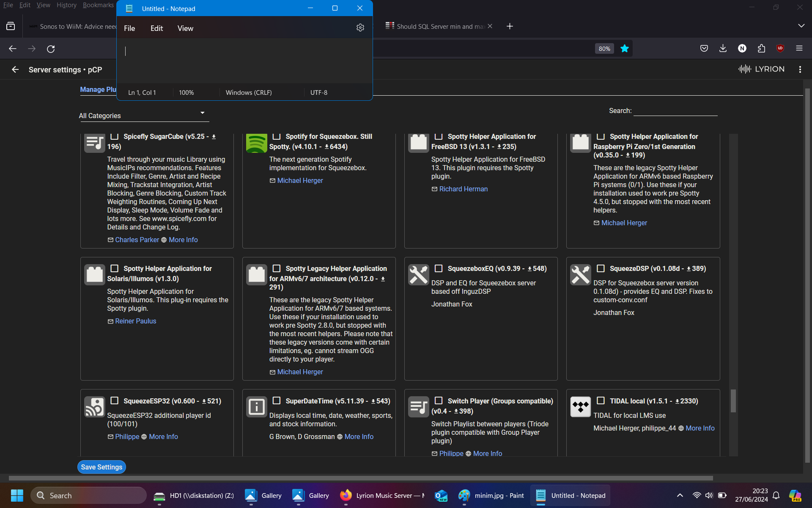812x508 pixels.
Task: Open Firefox Bookmarks menu
Action: [98, 5]
